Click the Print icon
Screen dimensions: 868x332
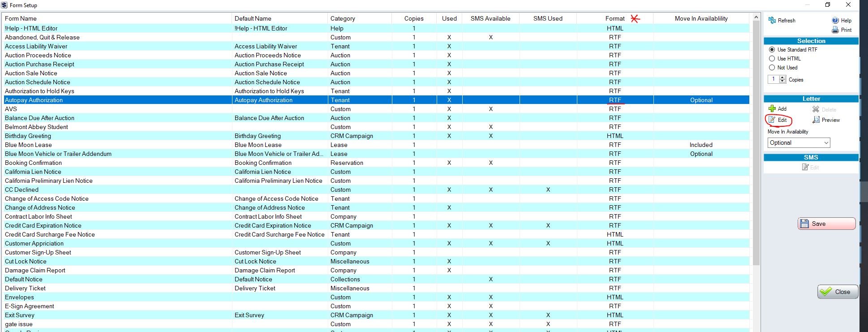835,30
